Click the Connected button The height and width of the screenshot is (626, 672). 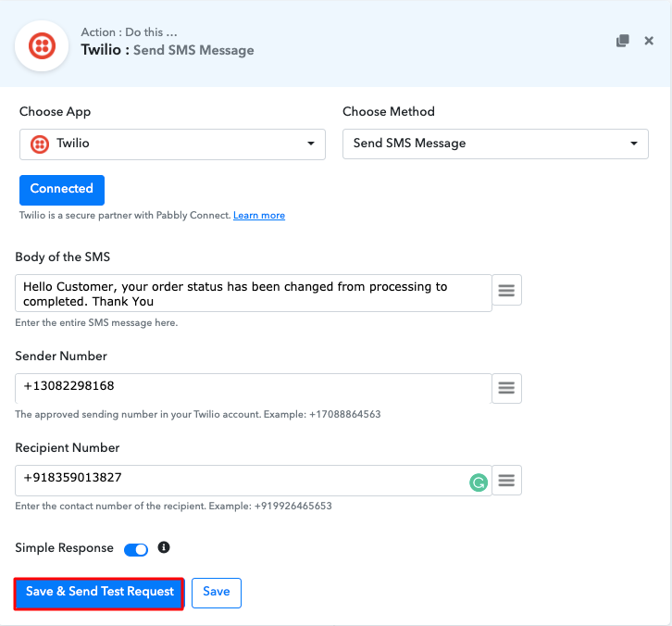62,190
